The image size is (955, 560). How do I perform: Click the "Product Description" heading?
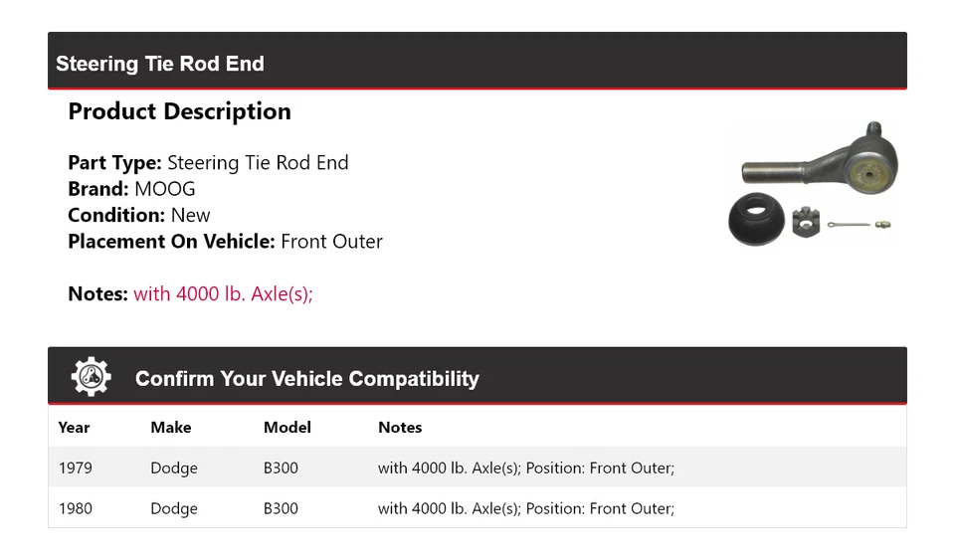(179, 111)
